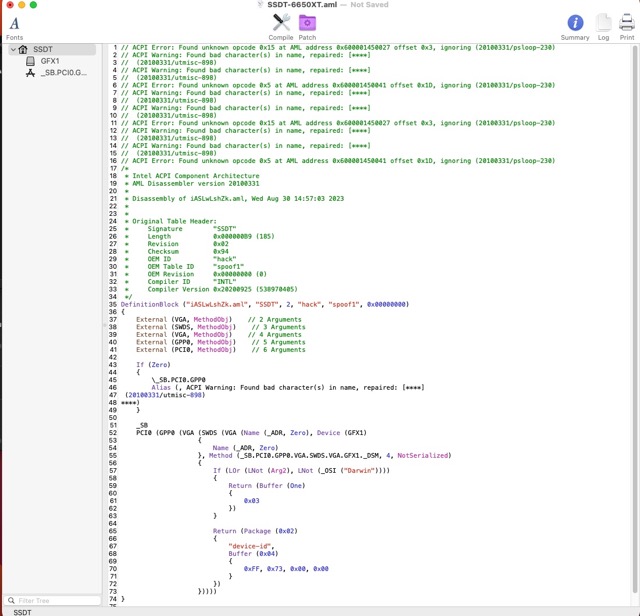640x616 pixels.
Task: Collapse the SSDT tree node
Action: [x=9, y=49]
